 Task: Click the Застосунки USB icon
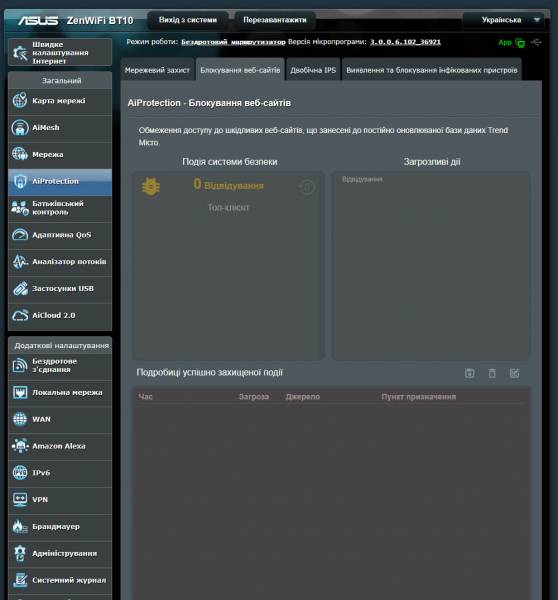point(20,289)
